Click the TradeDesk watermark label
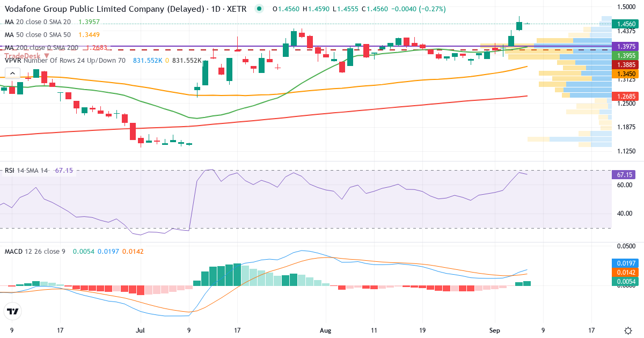Viewport: 644px width, 338px height. [27, 55]
